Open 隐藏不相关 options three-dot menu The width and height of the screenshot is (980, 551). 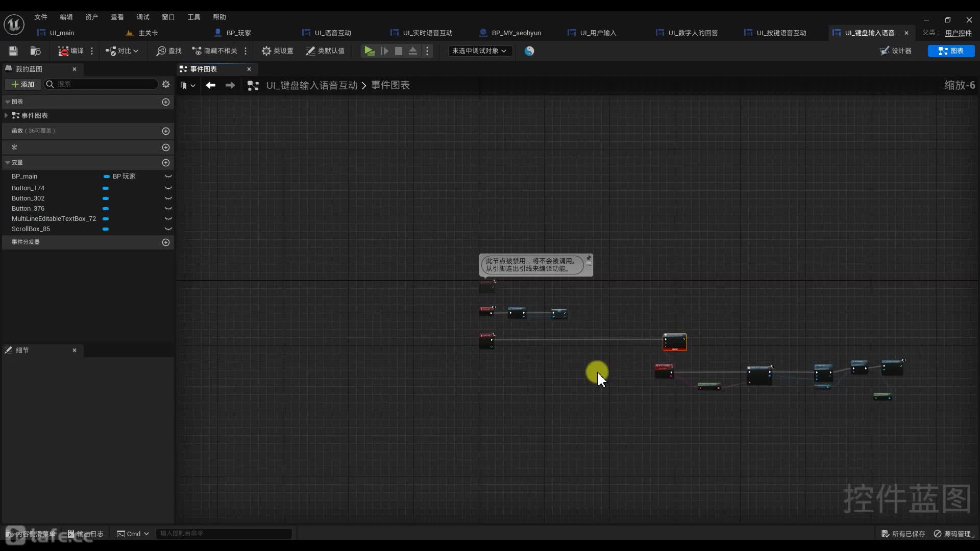(x=246, y=51)
